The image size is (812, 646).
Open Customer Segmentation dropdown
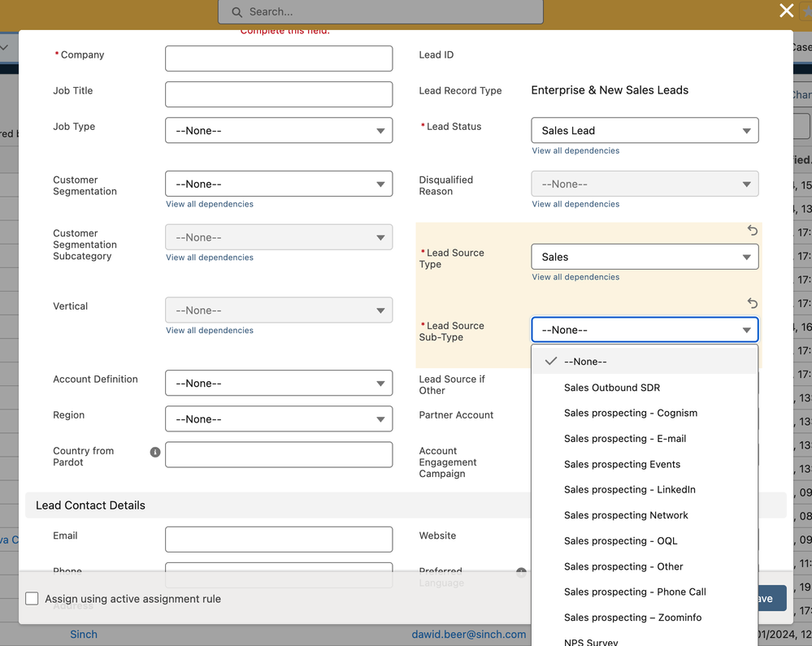click(279, 184)
